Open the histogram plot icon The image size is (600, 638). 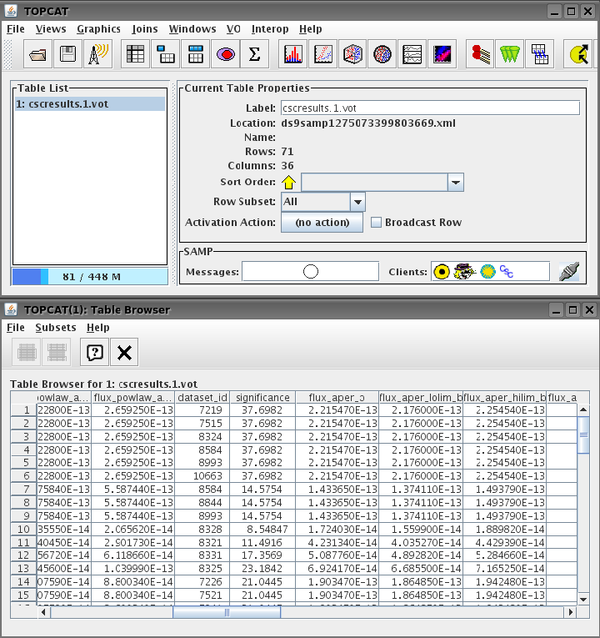[x=293, y=54]
